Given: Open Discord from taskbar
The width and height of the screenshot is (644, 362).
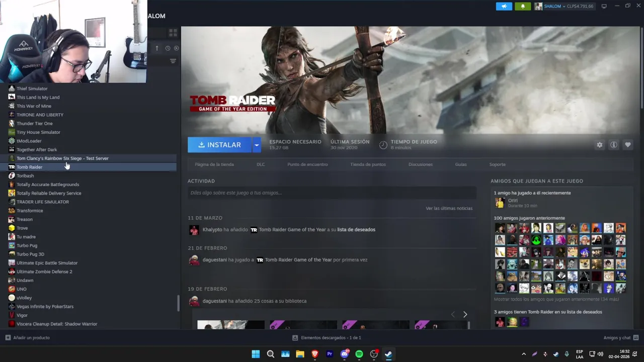Looking at the screenshot, I should [x=345, y=354].
